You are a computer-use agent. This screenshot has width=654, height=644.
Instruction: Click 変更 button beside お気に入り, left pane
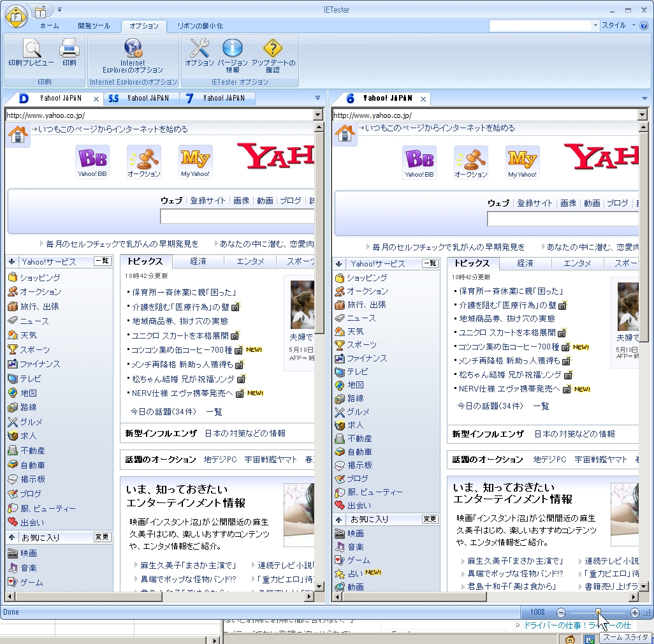pos(102,538)
